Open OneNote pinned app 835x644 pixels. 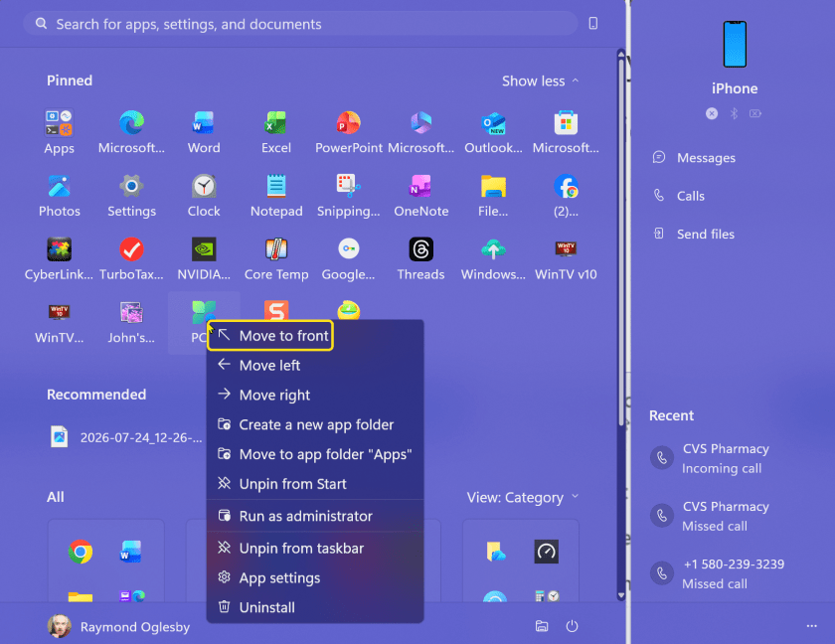tap(421, 195)
